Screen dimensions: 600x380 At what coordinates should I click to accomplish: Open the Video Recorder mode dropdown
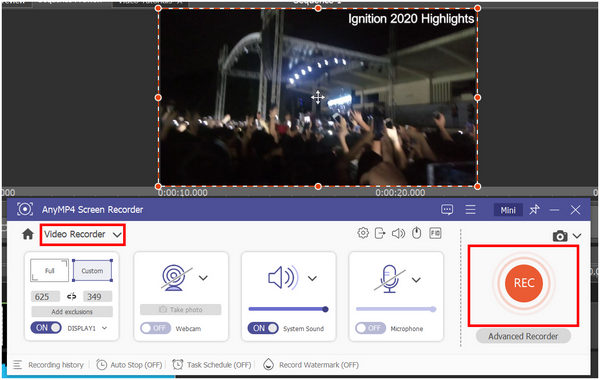[83, 234]
